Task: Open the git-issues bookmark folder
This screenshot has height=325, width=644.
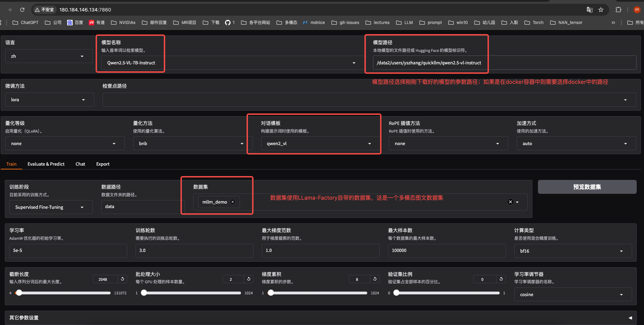Action: [345, 23]
